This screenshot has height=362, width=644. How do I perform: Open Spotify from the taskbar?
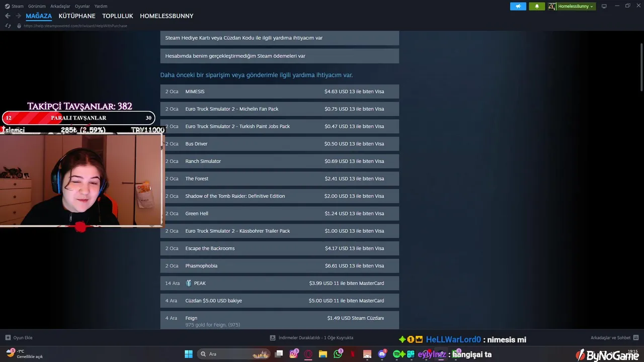396,354
